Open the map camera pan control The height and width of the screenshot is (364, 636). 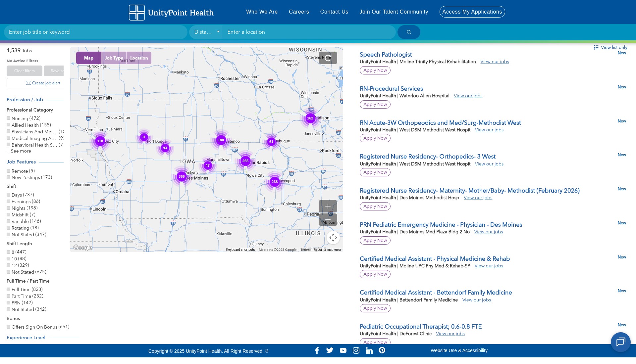coord(333,238)
